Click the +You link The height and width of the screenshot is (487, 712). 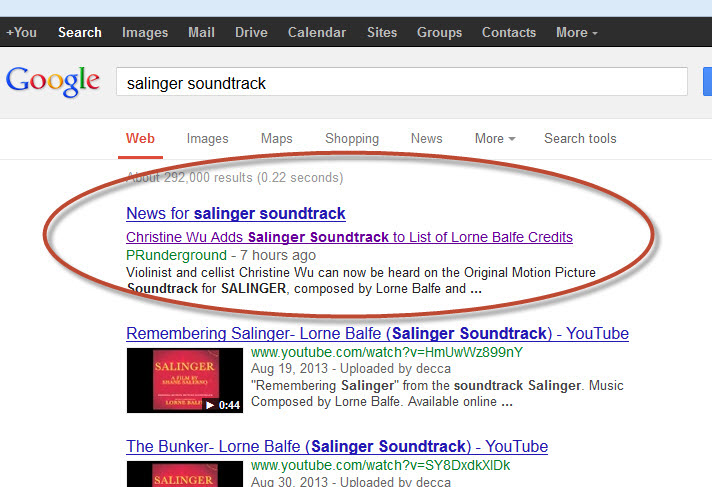21,32
